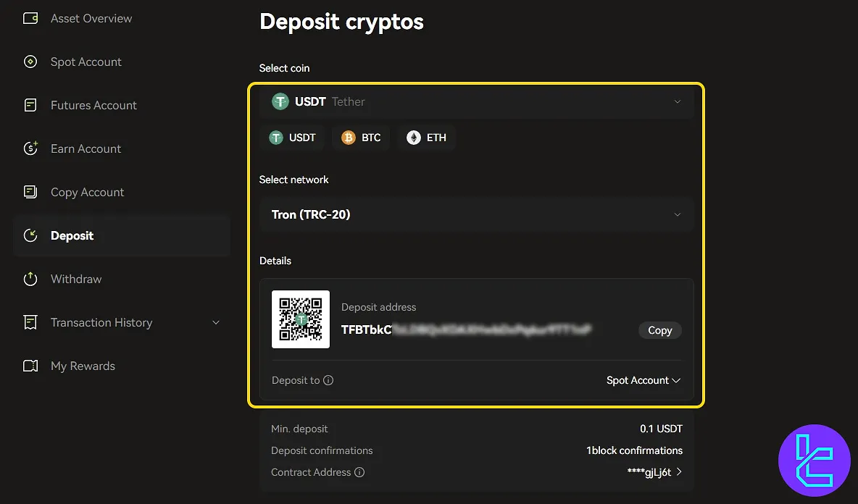Image resolution: width=858 pixels, height=504 pixels.
Task: Click Tether logo in selected coin field
Action: [280, 101]
